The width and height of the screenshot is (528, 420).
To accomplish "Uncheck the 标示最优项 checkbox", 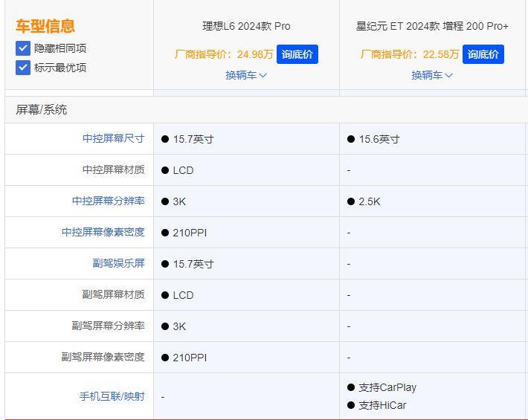I will pyautogui.click(x=23, y=68).
